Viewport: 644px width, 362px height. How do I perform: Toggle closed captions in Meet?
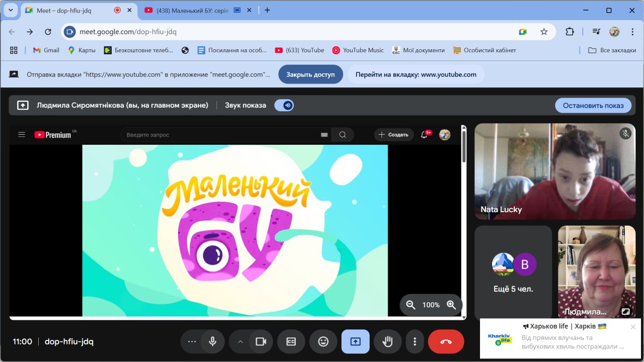[x=291, y=342]
